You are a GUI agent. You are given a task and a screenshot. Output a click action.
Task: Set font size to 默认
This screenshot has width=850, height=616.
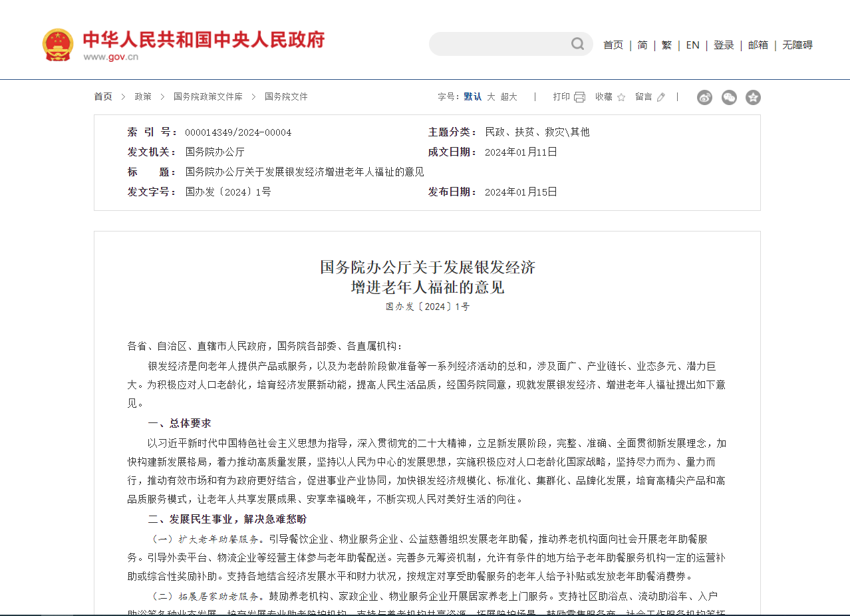coord(472,97)
